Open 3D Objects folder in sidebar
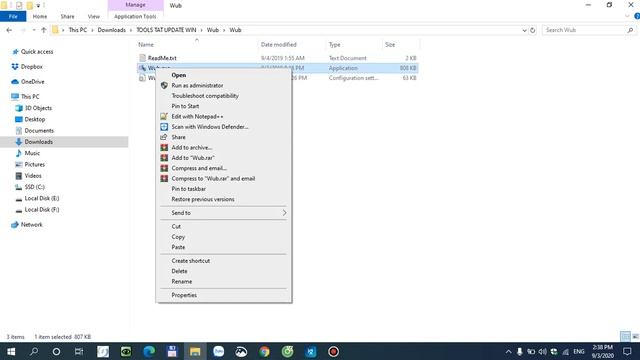Image resolution: width=640 pixels, height=360 pixels. coord(38,108)
